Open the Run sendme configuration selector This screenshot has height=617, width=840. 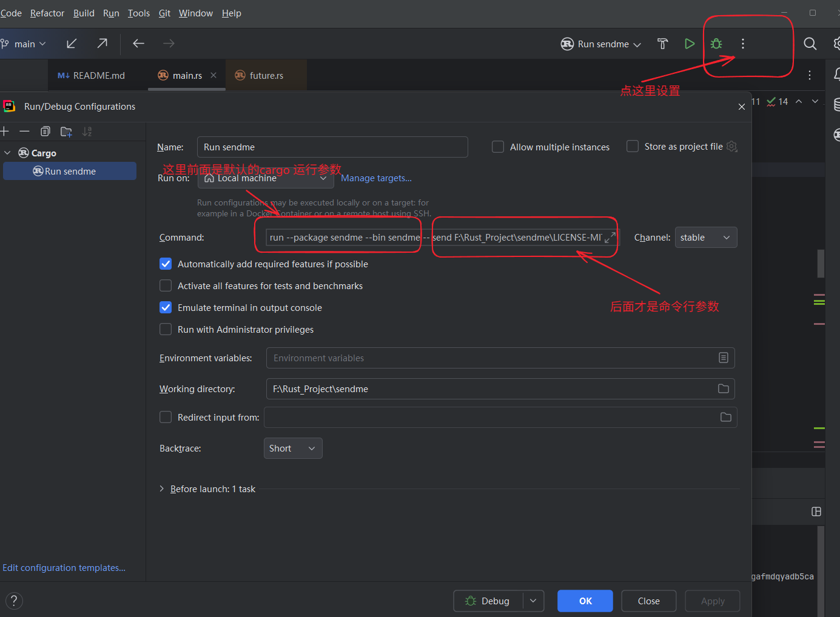coord(601,44)
